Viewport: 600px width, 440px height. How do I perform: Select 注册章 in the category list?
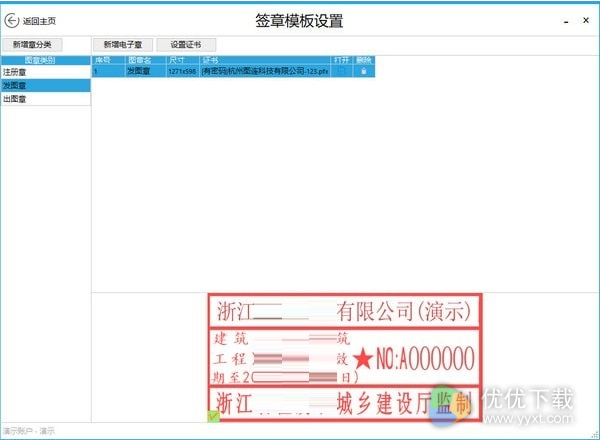coord(46,72)
